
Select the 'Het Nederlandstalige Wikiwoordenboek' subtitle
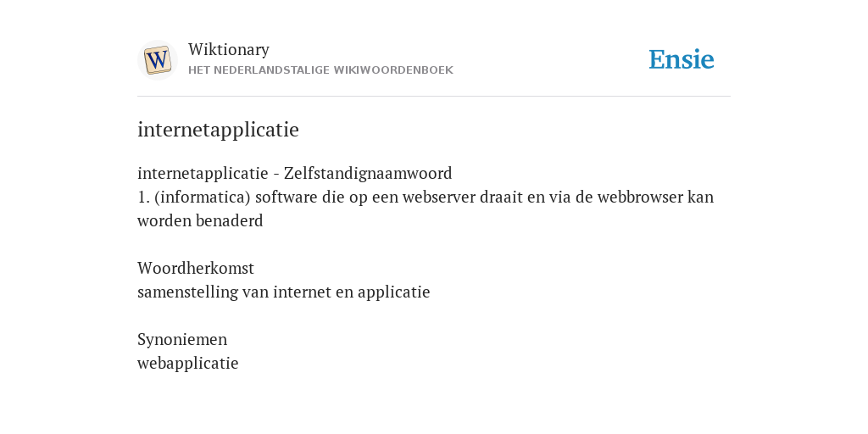click(x=320, y=70)
